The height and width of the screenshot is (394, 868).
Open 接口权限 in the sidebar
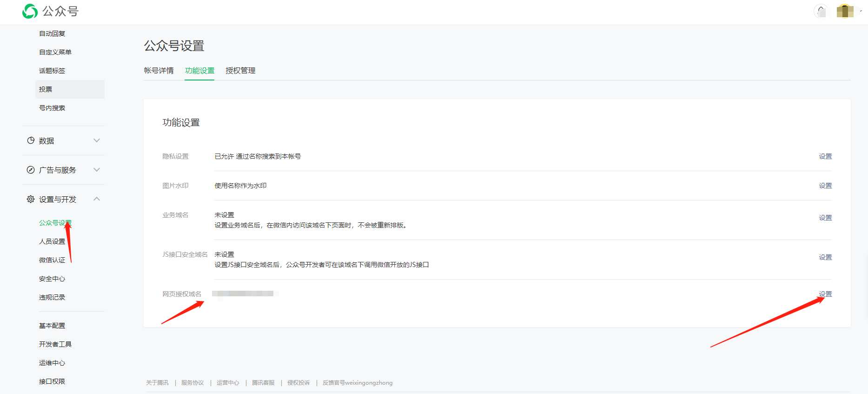coord(52,381)
